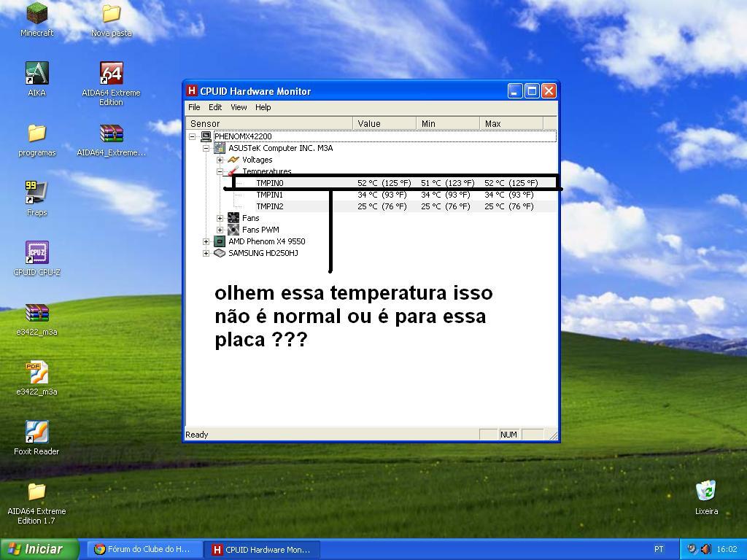Image resolution: width=747 pixels, height=560 pixels.
Task: Select the AIDA64 Extreme Edition shortcut icon
Action: [x=111, y=73]
